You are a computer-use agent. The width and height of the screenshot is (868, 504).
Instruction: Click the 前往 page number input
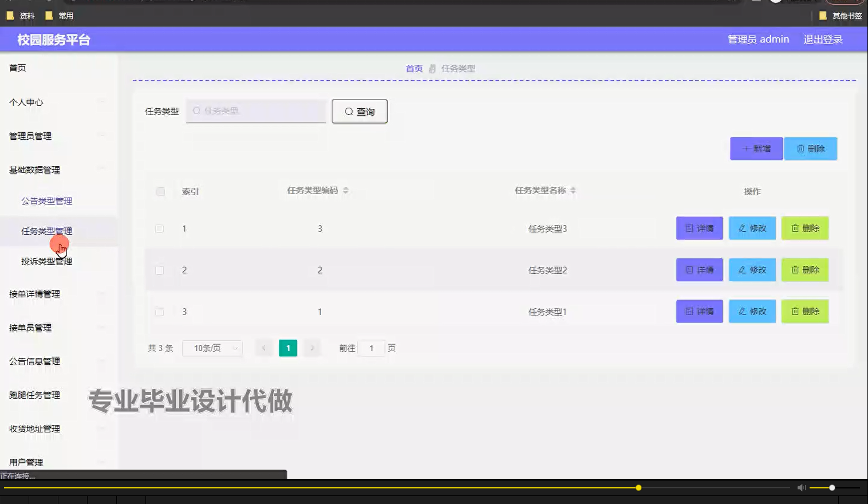[371, 348]
